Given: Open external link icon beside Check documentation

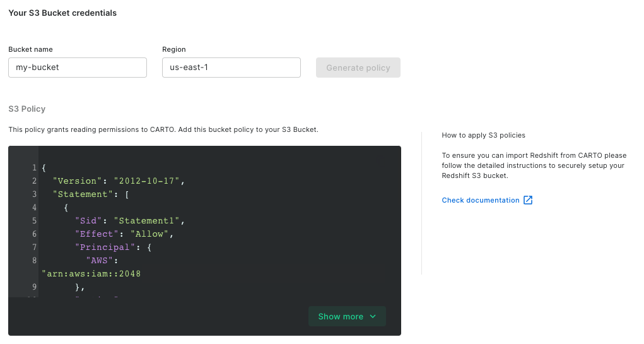Looking at the screenshot, I should click(x=529, y=201).
